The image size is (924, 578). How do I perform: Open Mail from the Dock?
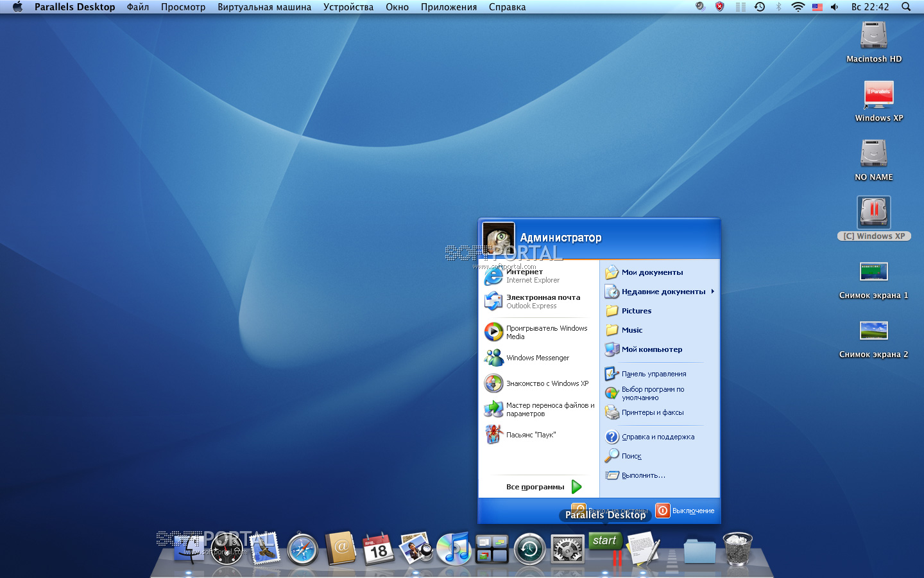coord(264,548)
